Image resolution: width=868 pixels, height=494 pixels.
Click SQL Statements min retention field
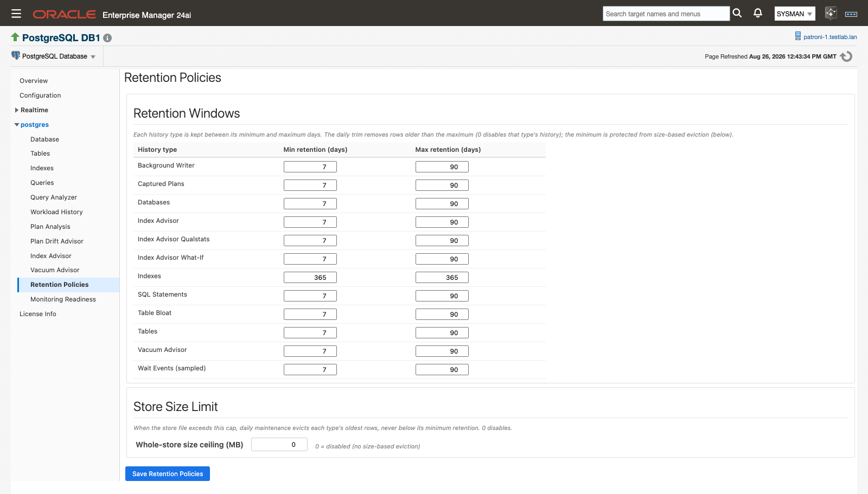click(310, 296)
